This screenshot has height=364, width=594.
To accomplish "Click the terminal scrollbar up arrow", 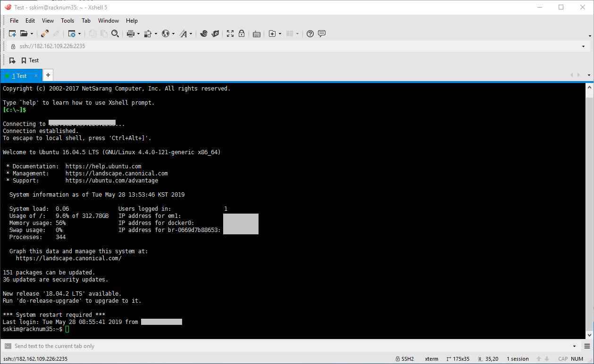I will click(x=589, y=87).
